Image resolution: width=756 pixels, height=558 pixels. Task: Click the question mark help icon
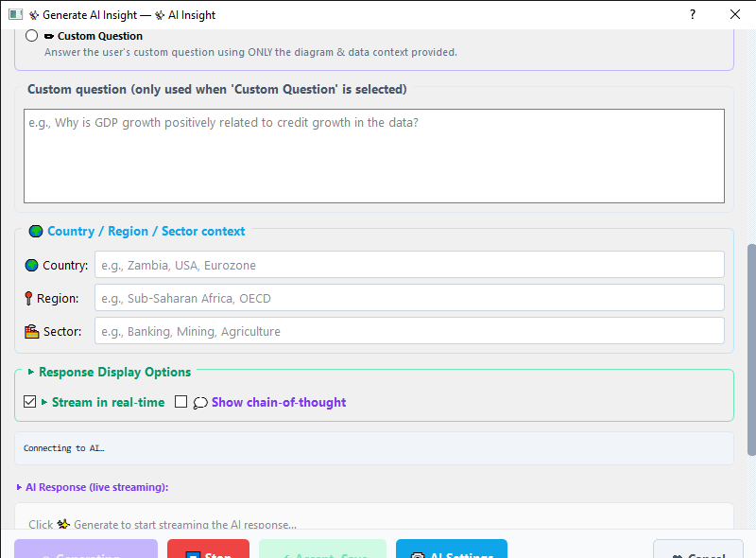tap(693, 14)
